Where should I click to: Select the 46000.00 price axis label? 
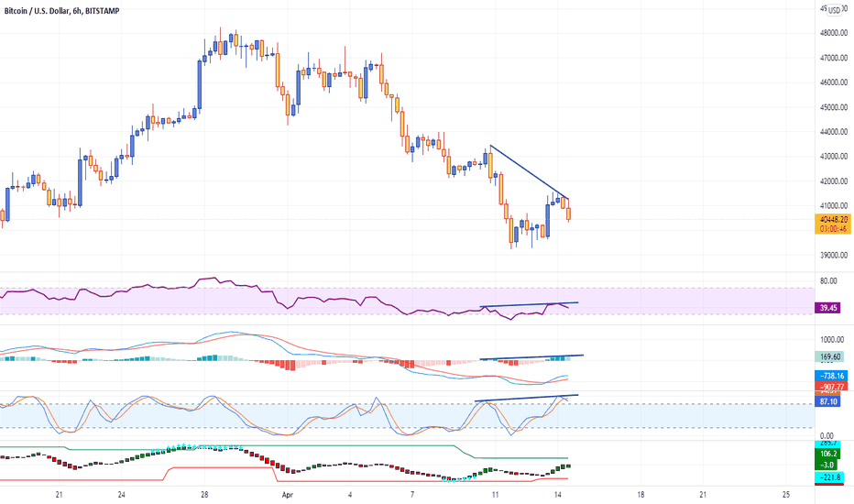point(833,82)
